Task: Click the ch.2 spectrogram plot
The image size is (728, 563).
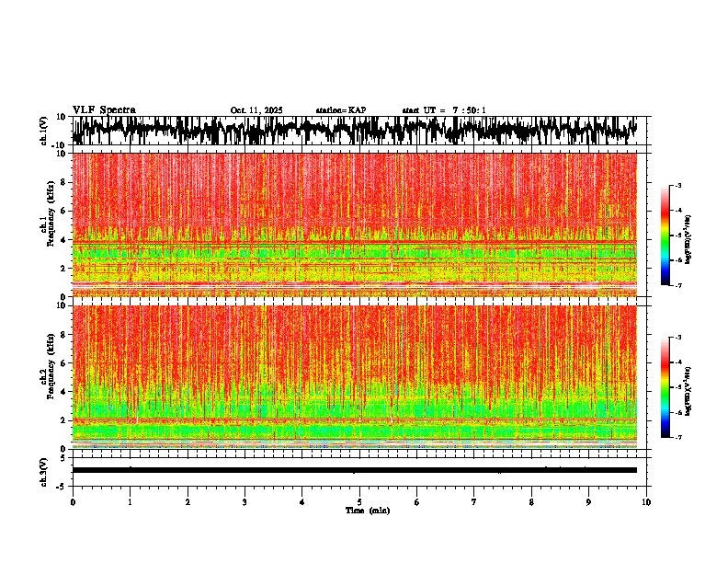Action: (355, 377)
